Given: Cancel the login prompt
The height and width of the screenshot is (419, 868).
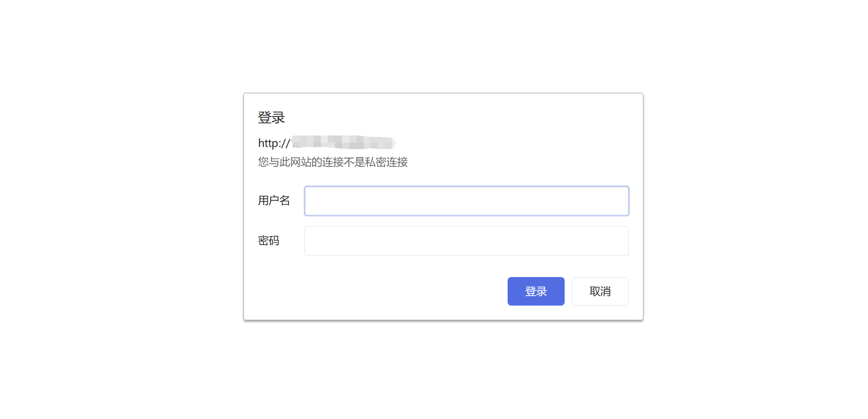Looking at the screenshot, I should (x=600, y=291).
